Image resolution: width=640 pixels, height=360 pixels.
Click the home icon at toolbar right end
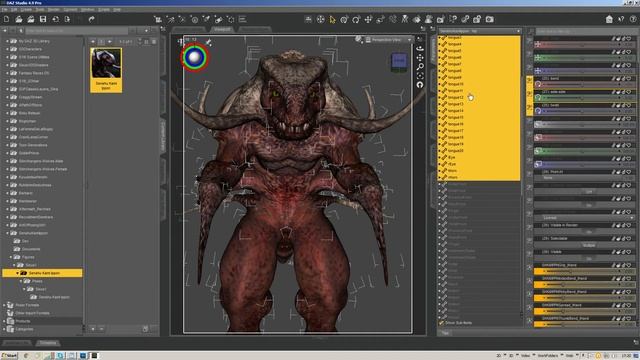point(609,19)
